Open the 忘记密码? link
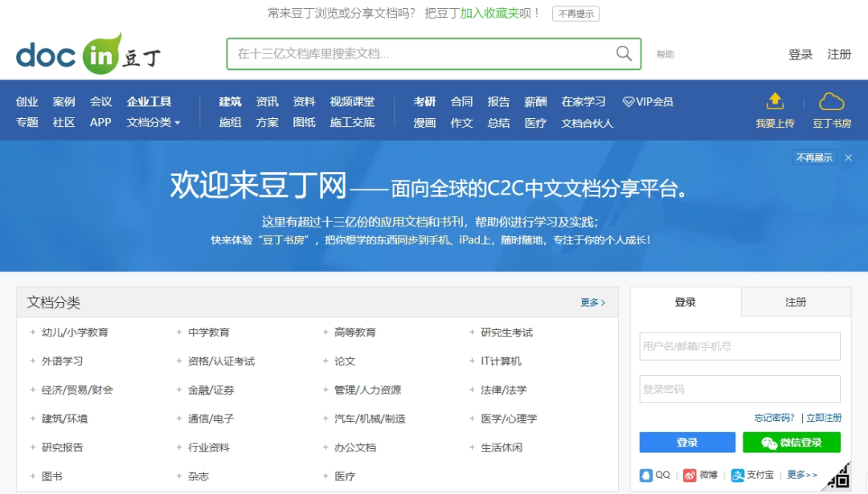Viewport: 868px width, 494px height. (774, 418)
